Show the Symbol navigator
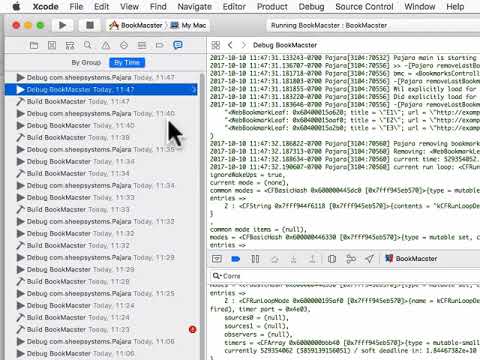Image resolution: width=480 pixels, height=360 pixels. [x=70, y=45]
